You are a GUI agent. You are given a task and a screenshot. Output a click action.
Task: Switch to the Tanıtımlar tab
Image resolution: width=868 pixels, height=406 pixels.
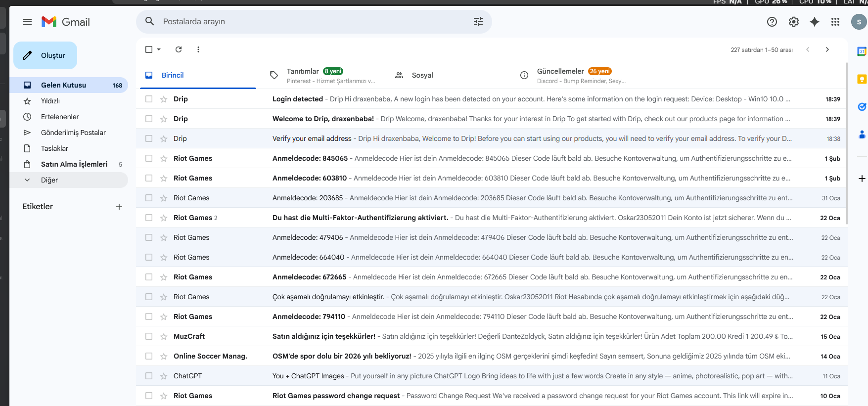[x=323, y=75]
